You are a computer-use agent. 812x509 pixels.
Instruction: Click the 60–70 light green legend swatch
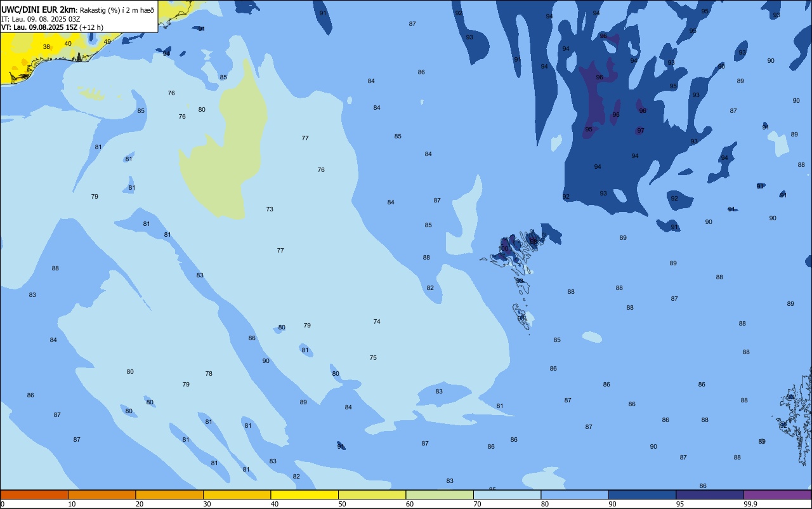(x=440, y=494)
